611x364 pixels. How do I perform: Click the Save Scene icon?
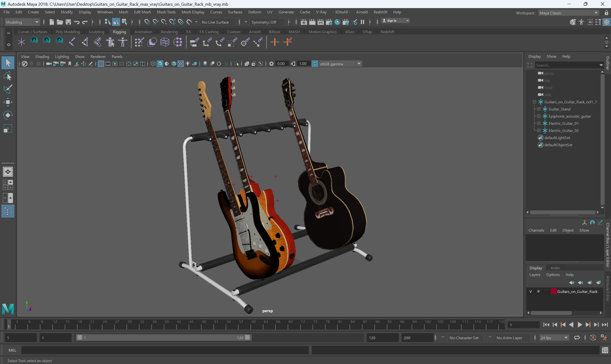(68, 22)
